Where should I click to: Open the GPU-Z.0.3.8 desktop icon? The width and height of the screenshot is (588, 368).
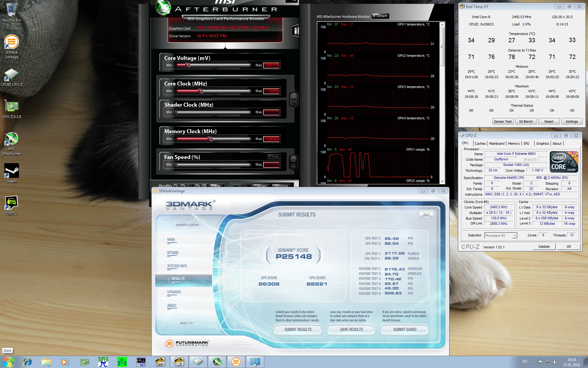click(11, 109)
